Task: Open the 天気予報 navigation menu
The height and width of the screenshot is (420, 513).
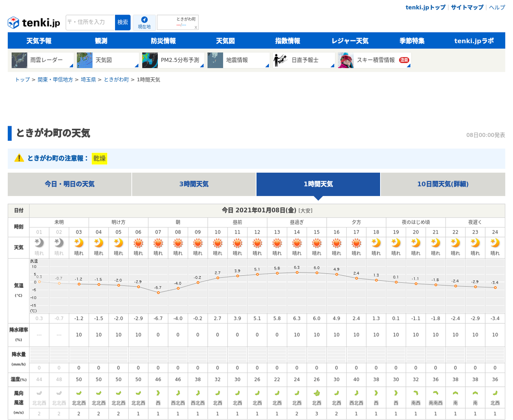Action: coord(39,41)
